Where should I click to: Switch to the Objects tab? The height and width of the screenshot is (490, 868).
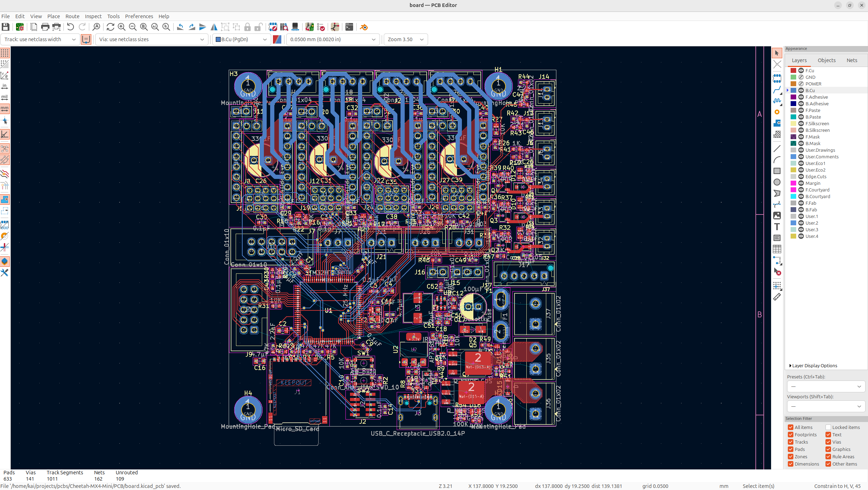click(827, 60)
